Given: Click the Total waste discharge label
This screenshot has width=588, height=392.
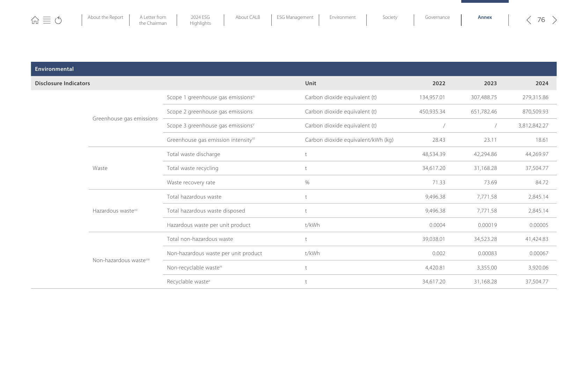Looking at the screenshot, I should point(193,154).
